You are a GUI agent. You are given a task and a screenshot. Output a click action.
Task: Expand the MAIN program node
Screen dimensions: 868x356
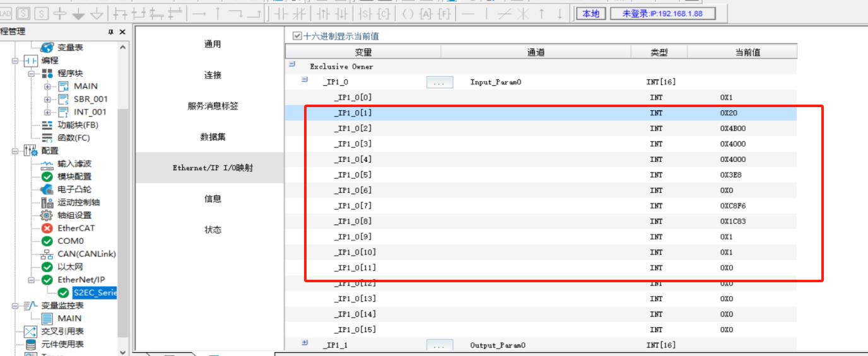click(x=48, y=86)
